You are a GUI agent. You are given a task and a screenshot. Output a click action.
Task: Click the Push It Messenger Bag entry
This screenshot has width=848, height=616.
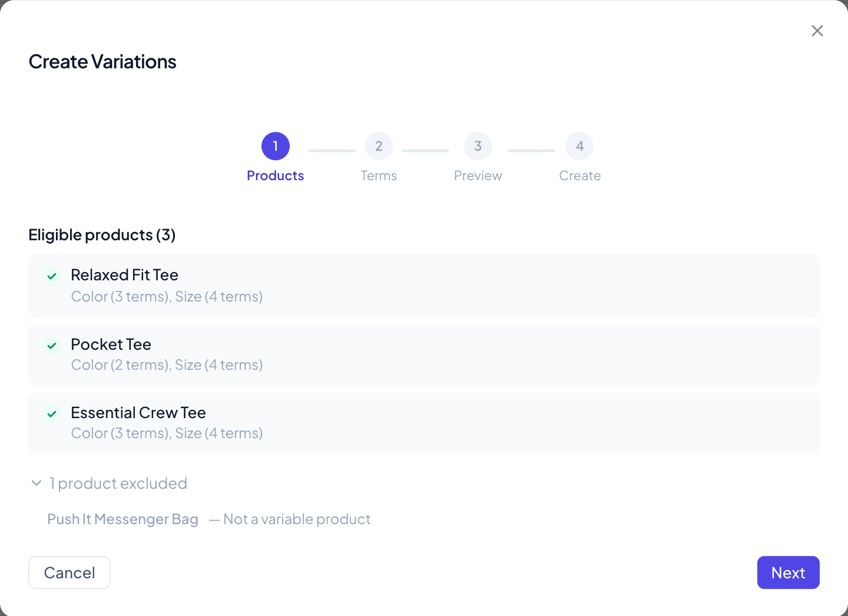coord(122,519)
